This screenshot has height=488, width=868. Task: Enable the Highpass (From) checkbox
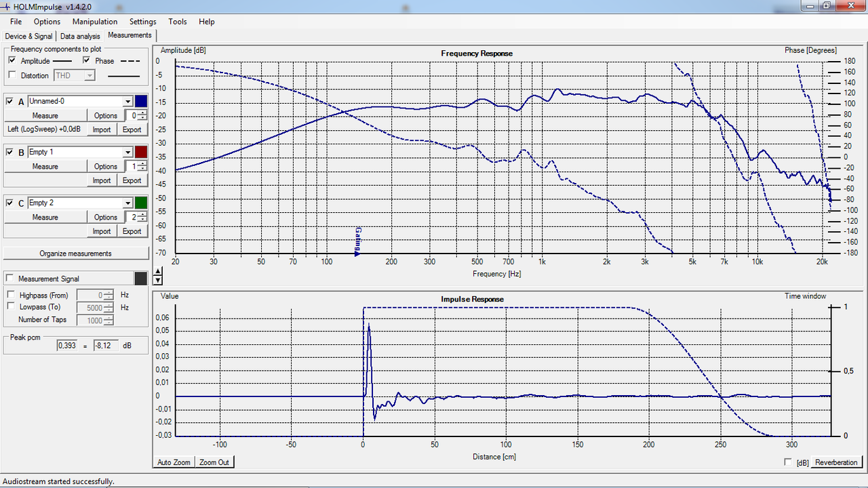pos(11,295)
